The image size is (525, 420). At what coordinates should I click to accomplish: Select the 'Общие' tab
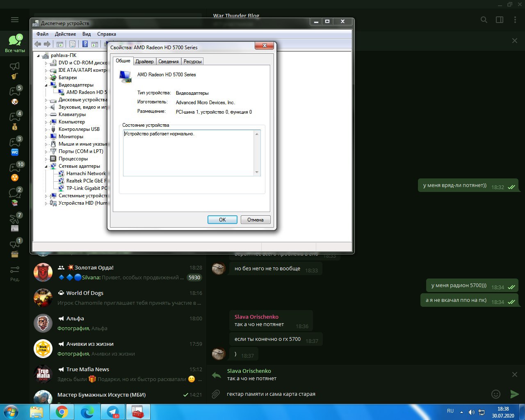click(x=123, y=61)
